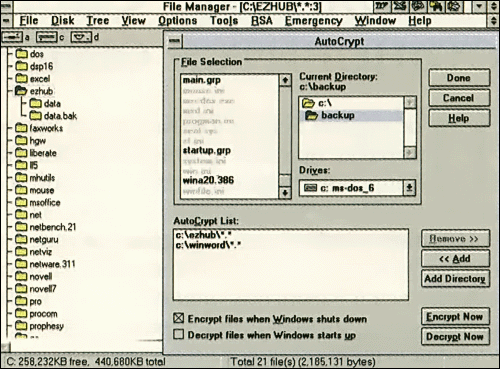
Task: Click the liberate folder icon
Action: (x=22, y=153)
